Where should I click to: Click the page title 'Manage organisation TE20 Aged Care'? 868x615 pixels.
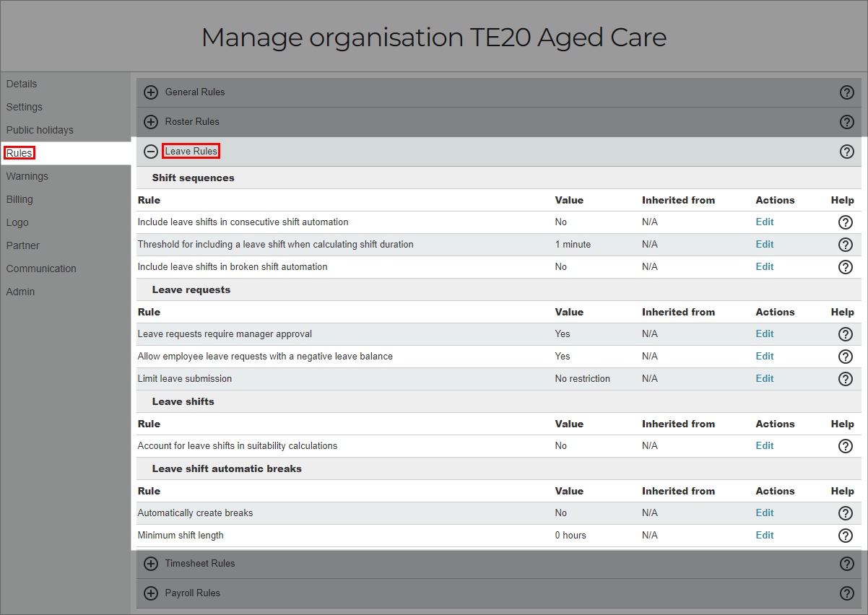pyautogui.click(x=434, y=37)
